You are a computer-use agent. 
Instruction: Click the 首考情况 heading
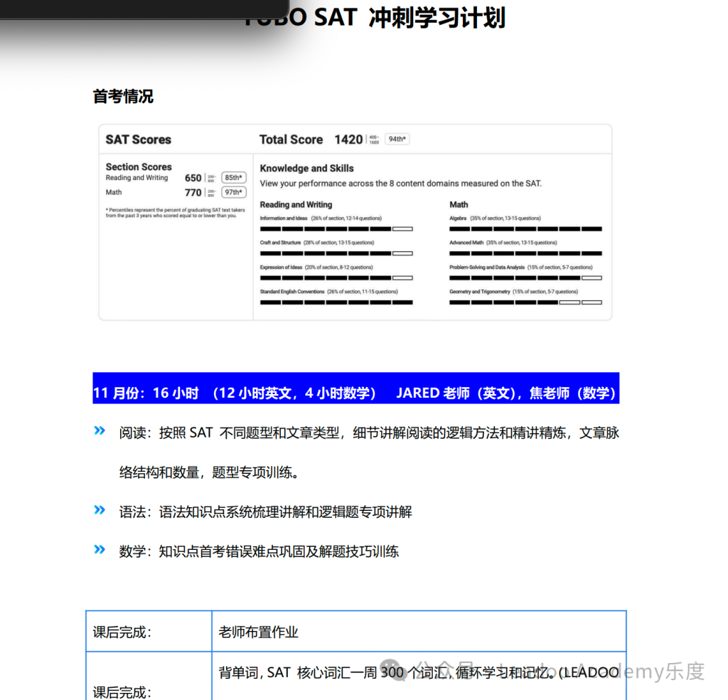point(123,96)
